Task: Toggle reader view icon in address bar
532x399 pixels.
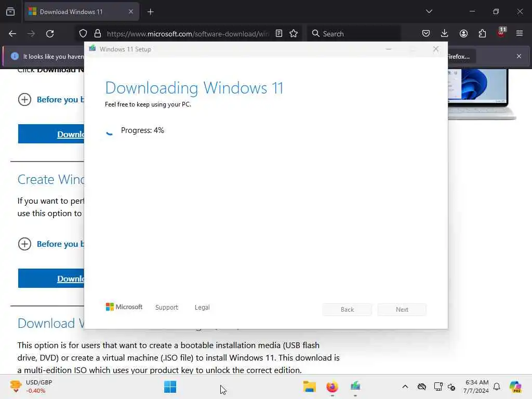Action: 279,33
